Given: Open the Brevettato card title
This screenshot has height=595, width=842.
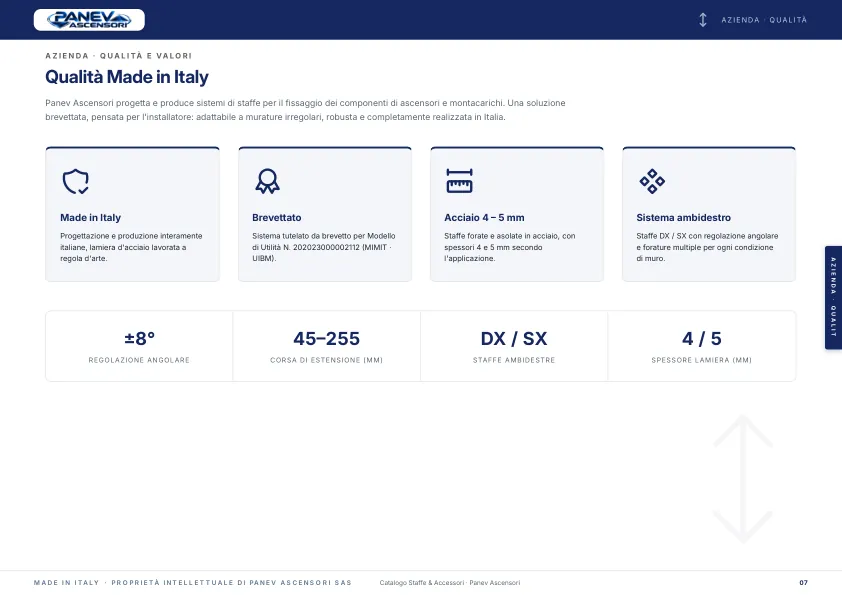Looking at the screenshot, I should 277,217.
